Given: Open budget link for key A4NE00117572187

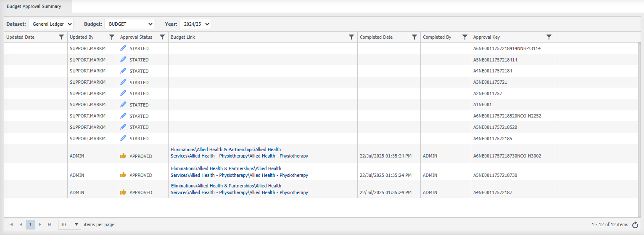Looking at the screenshot, I should 239,189.
